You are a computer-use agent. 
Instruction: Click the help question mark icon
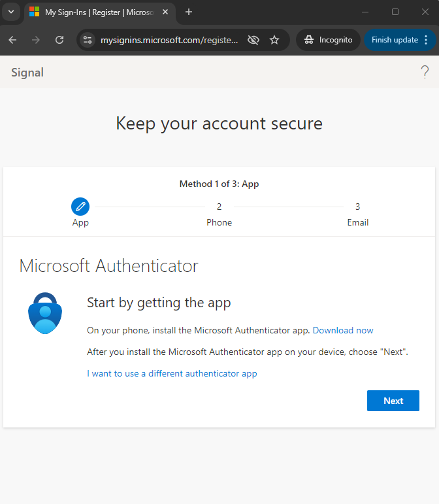point(425,72)
